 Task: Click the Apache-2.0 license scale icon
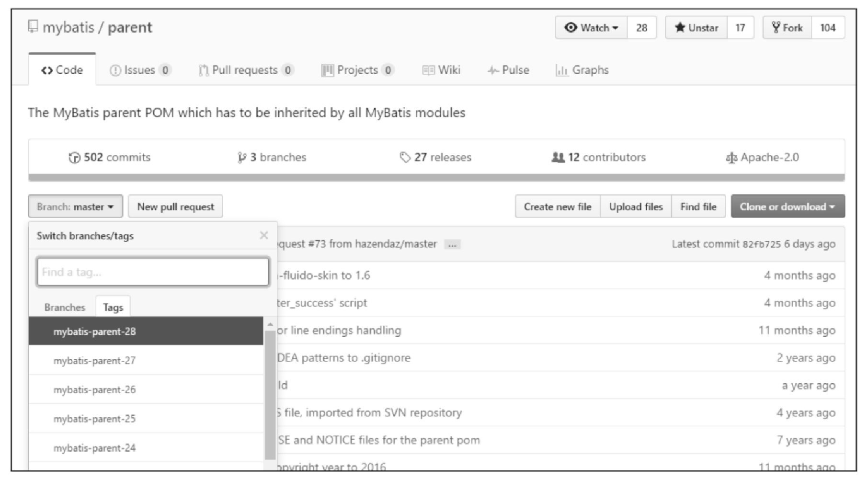tap(731, 158)
